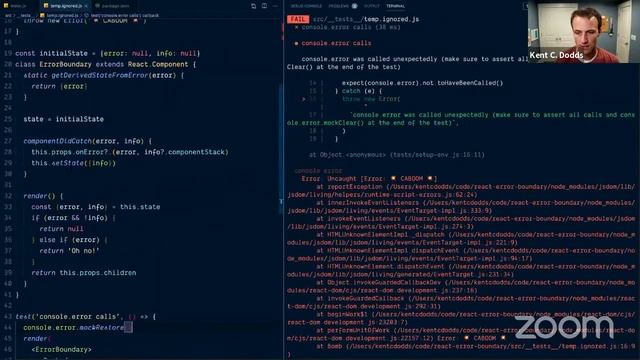The width and height of the screenshot is (640, 360).
Task: Click 'at Bomb' stack trace line
Action: click(x=476, y=347)
